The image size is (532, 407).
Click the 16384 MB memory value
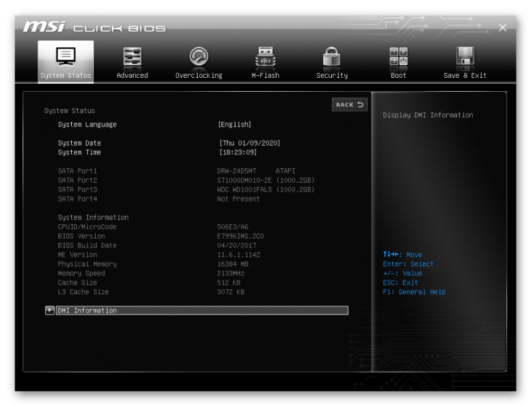pyautogui.click(x=233, y=264)
